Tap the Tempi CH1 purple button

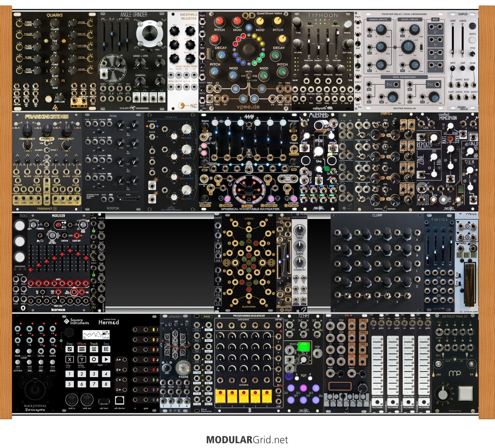[x=291, y=388]
